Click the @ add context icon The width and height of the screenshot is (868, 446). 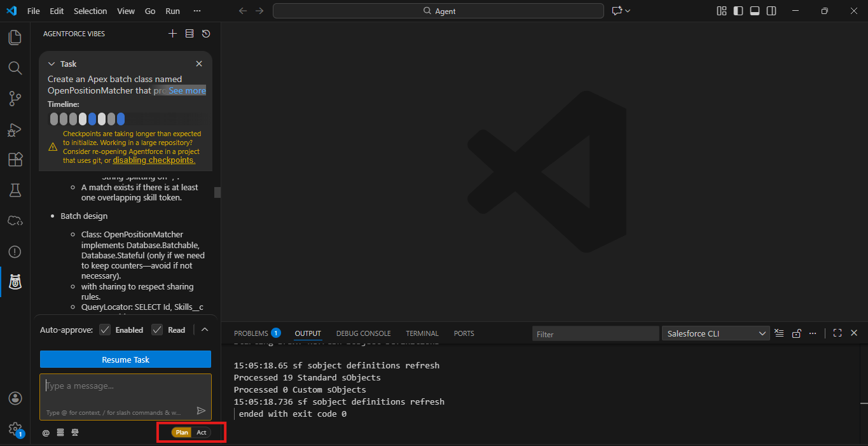(x=46, y=433)
